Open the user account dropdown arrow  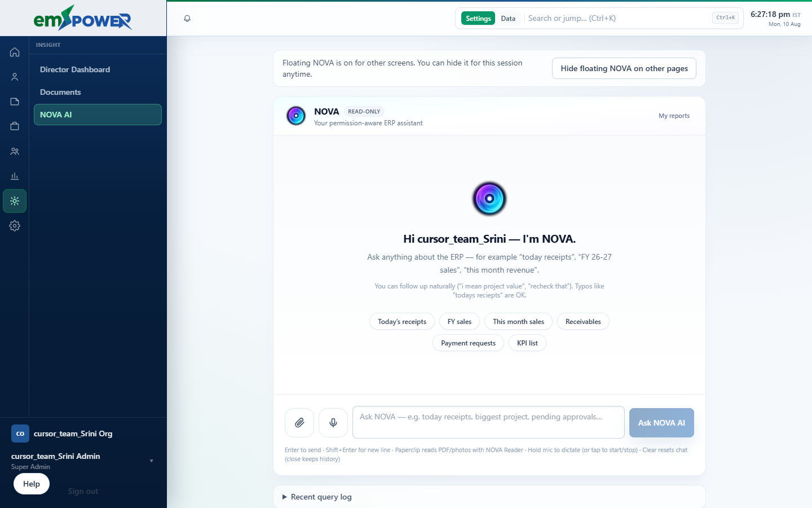151,461
